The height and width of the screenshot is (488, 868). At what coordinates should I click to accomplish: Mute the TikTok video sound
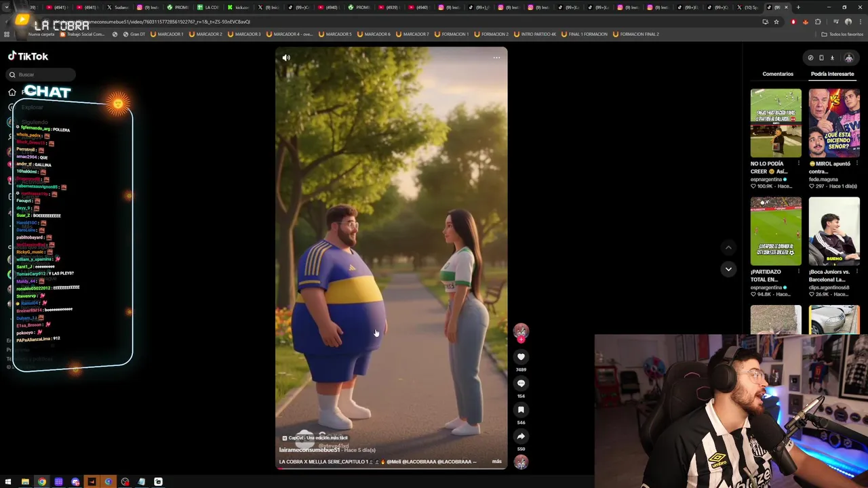(x=286, y=58)
